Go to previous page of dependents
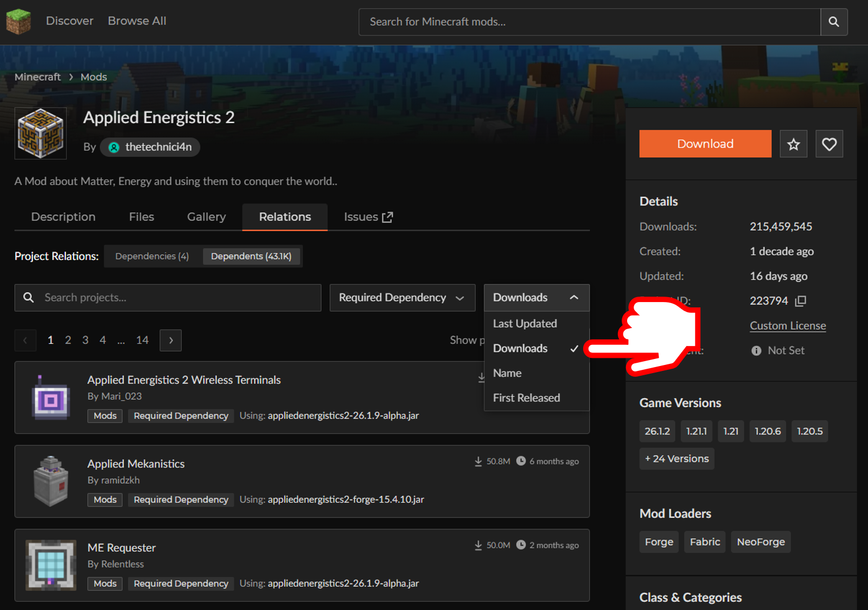The width and height of the screenshot is (868, 610). pos(25,341)
